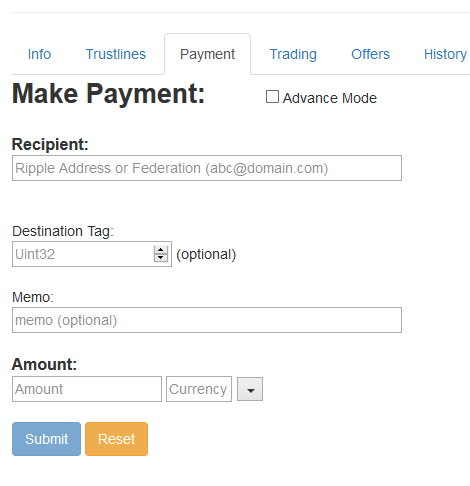The height and width of the screenshot is (486, 470).
Task: Expand the currency dropdown arrow button
Action: click(250, 389)
